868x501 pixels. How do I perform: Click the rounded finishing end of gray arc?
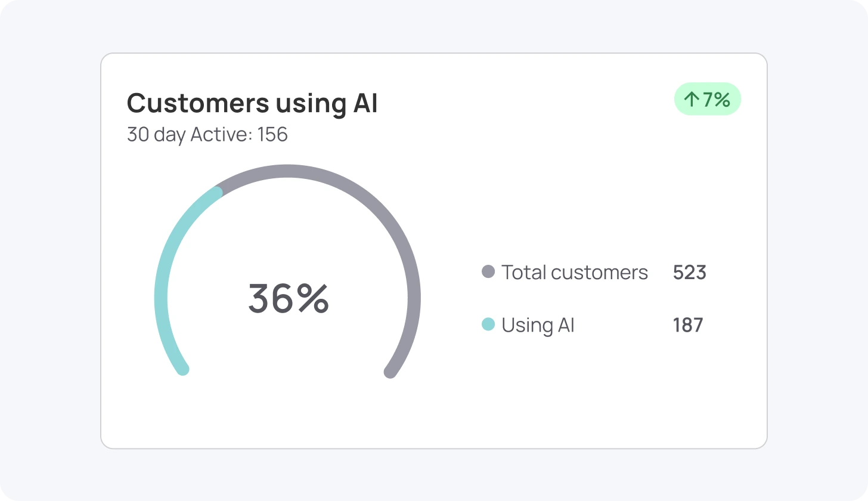tap(390, 372)
